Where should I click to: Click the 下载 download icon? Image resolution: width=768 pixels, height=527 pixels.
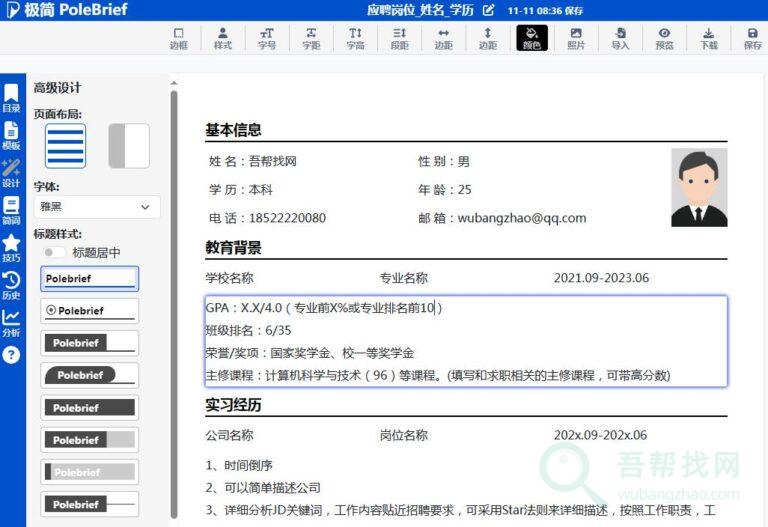pyautogui.click(x=708, y=38)
